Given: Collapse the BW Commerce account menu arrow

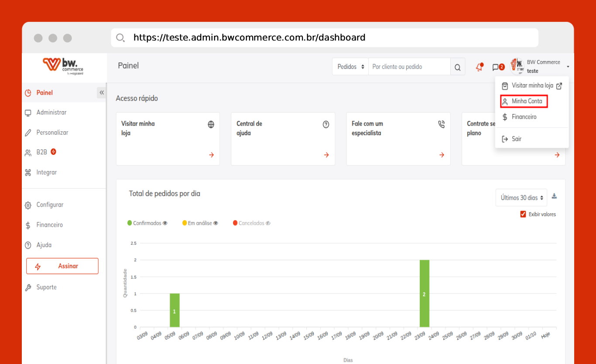Looking at the screenshot, I should (568, 67).
